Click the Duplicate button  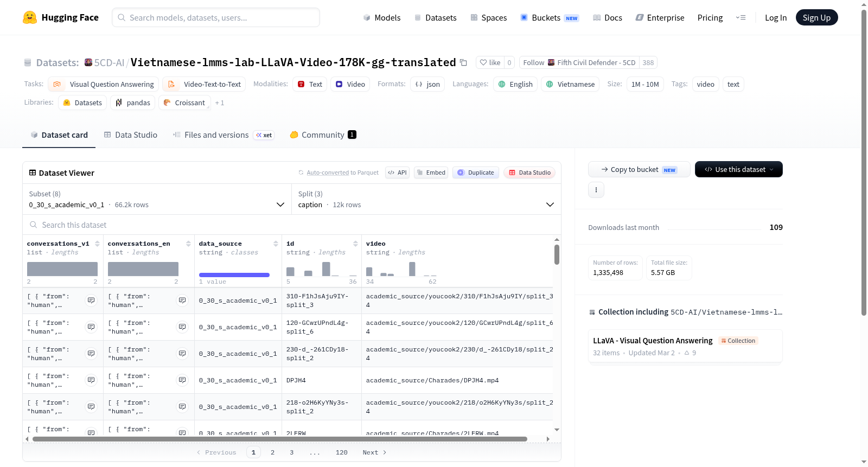point(476,172)
